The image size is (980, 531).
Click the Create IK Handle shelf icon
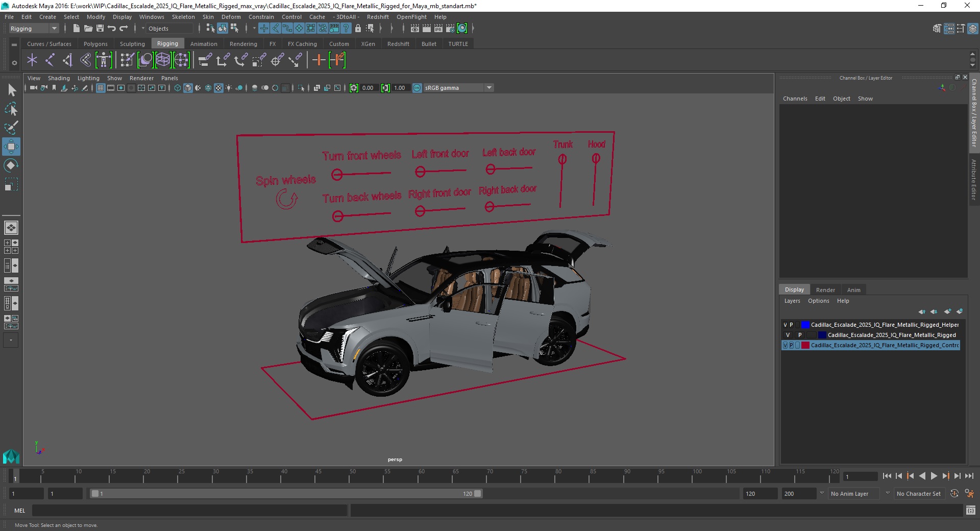67,60
